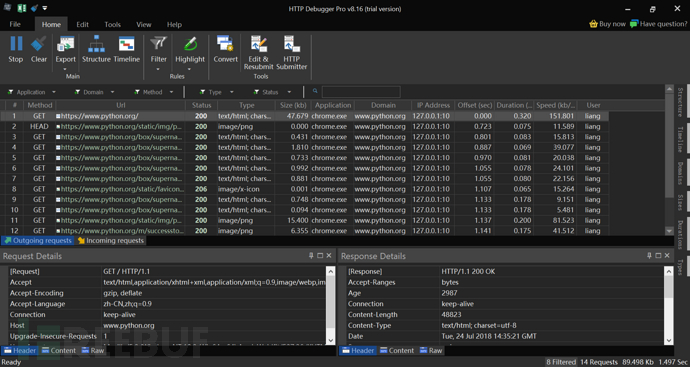Switch to the Edit ribbon tab
The width and height of the screenshot is (690, 367).
[x=82, y=24]
